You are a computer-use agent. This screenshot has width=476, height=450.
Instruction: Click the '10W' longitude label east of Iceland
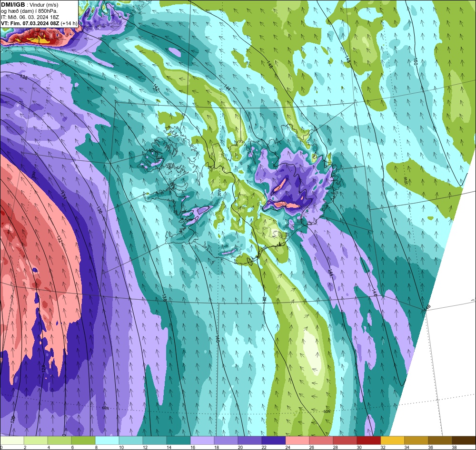click(405, 181)
